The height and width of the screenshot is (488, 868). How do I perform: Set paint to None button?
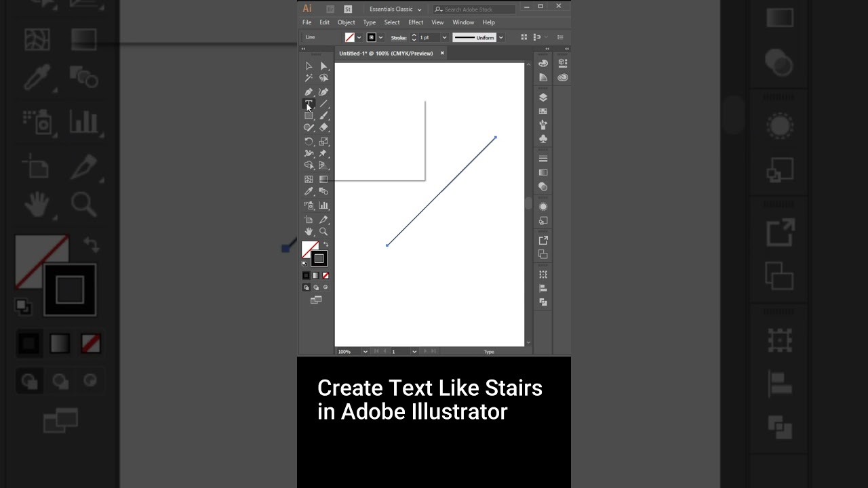click(325, 275)
